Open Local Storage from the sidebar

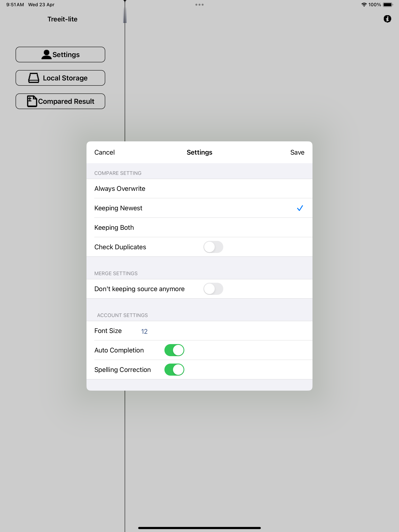click(x=60, y=78)
